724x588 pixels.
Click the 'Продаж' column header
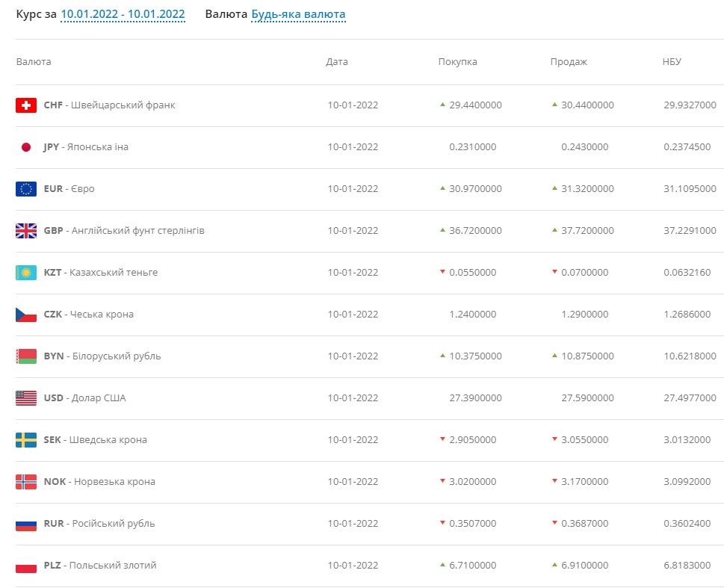point(569,62)
